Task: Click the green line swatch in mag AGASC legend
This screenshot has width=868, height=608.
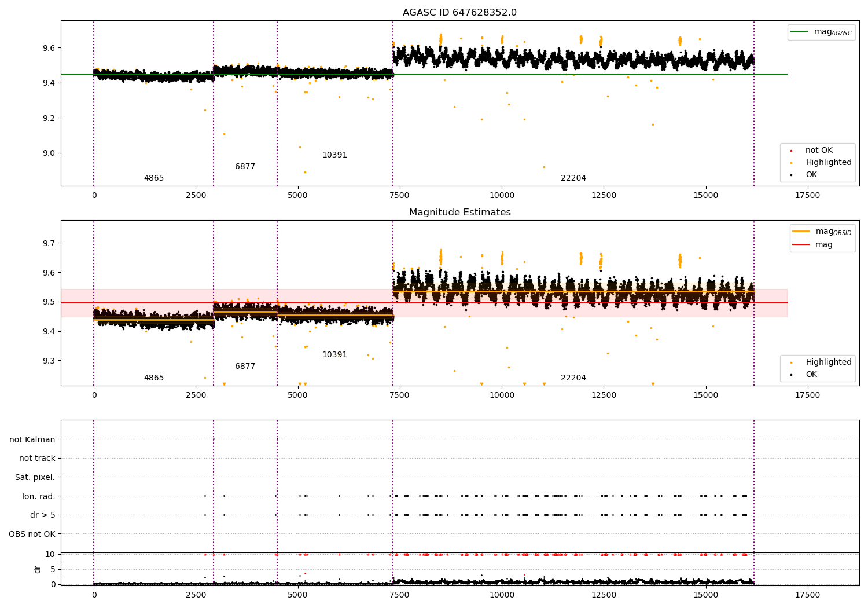Action: point(800,32)
